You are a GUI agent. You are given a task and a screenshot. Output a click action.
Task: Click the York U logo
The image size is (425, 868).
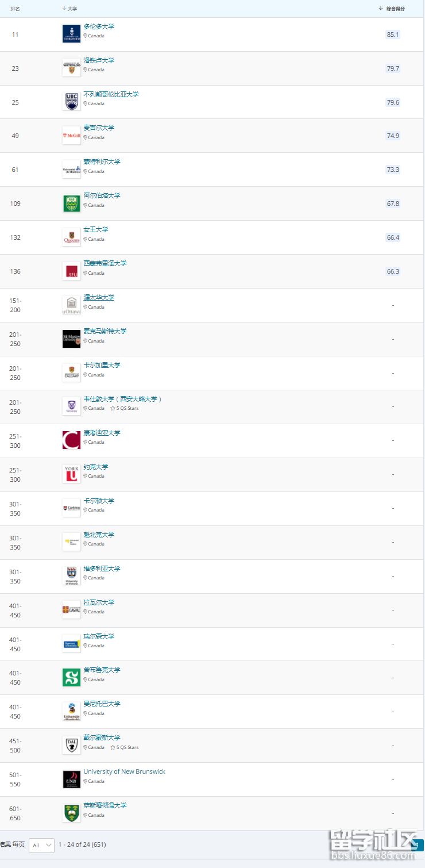tap(71, 474)
